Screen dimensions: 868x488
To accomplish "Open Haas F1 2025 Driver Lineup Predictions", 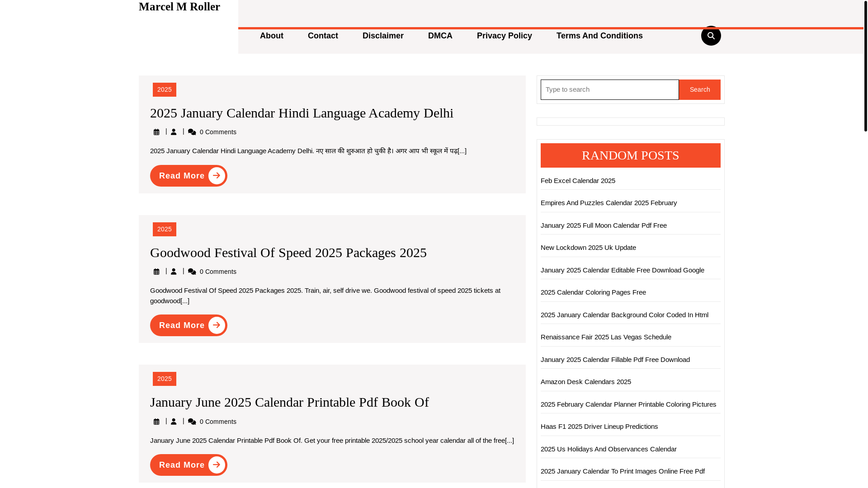I will coord(599,426).
